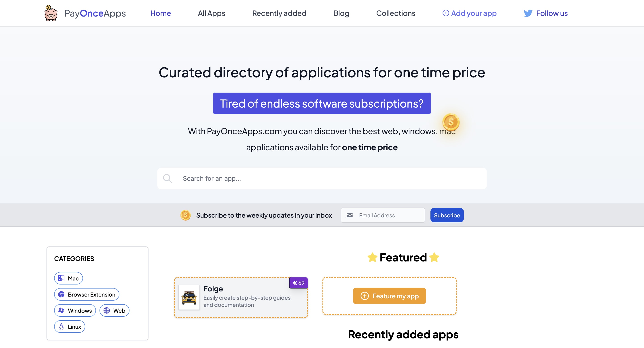Screen dimensions: 644x348
Task: Click the Feature my app button
Action: pos(389,296)
